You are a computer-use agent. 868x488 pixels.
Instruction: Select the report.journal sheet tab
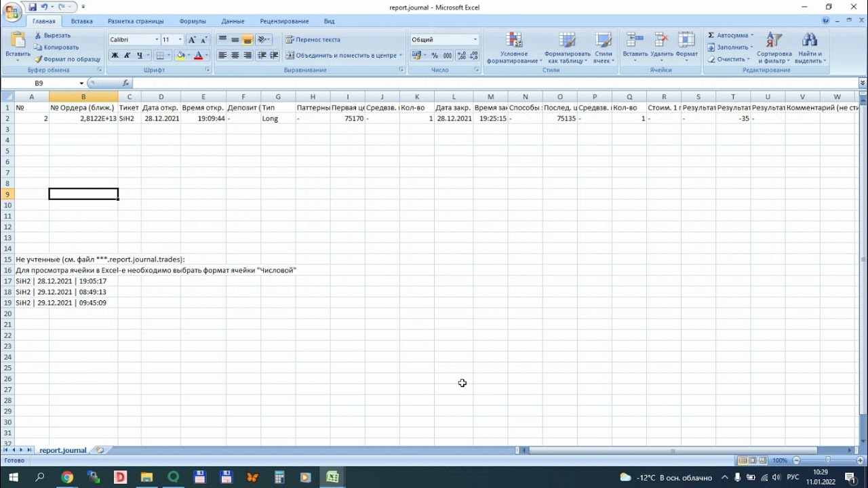tap(63, 450)
